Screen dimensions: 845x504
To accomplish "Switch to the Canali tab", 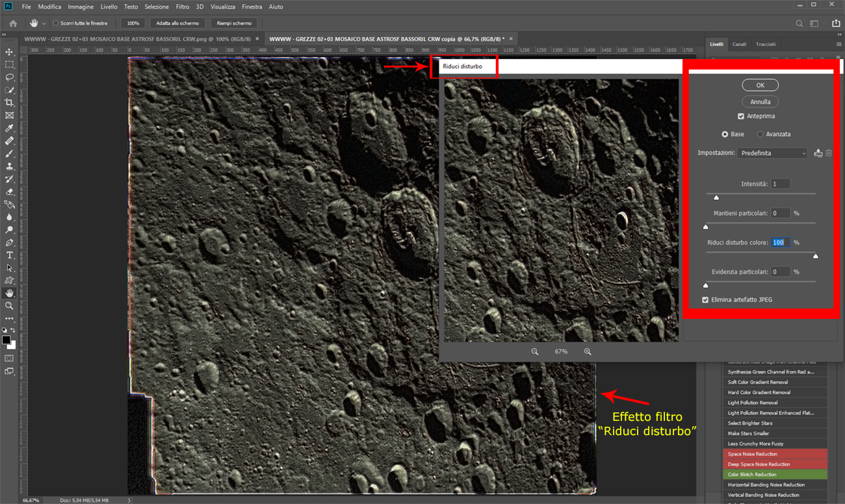I will pyautogui.click(x=740, y=44).
